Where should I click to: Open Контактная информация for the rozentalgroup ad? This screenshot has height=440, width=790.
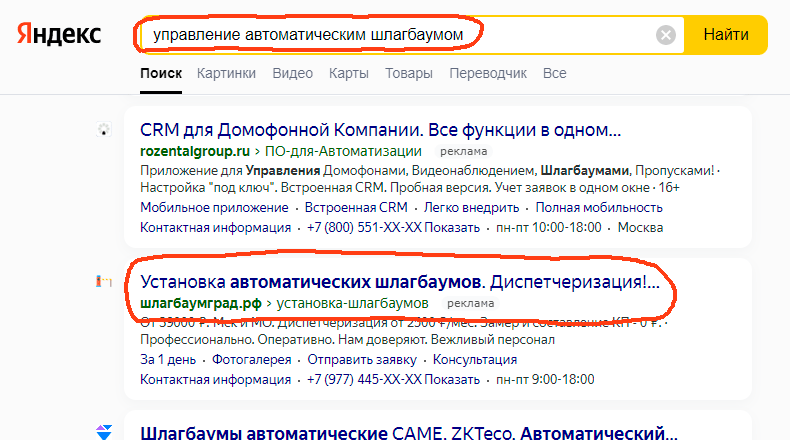(215, 228)
